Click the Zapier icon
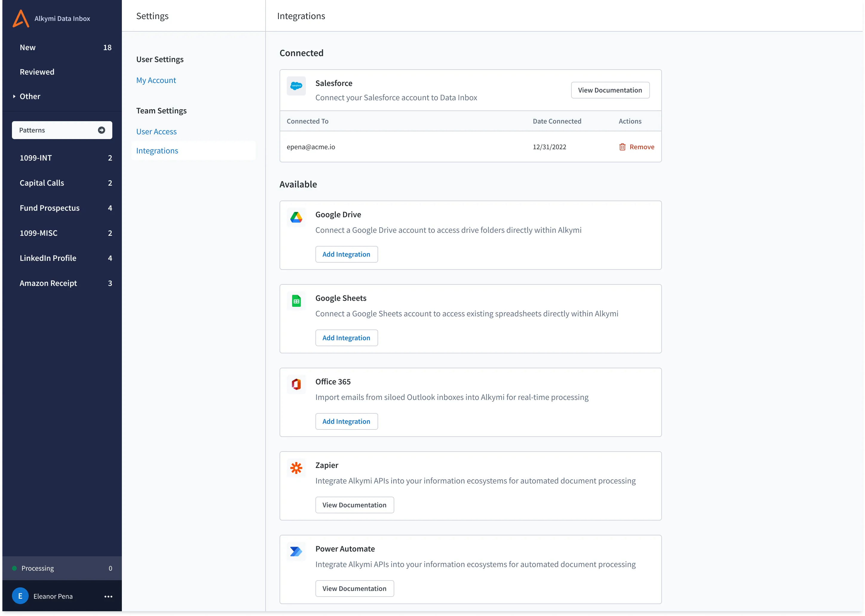Screen dimensions: 865x616 (x=296, y=468)
